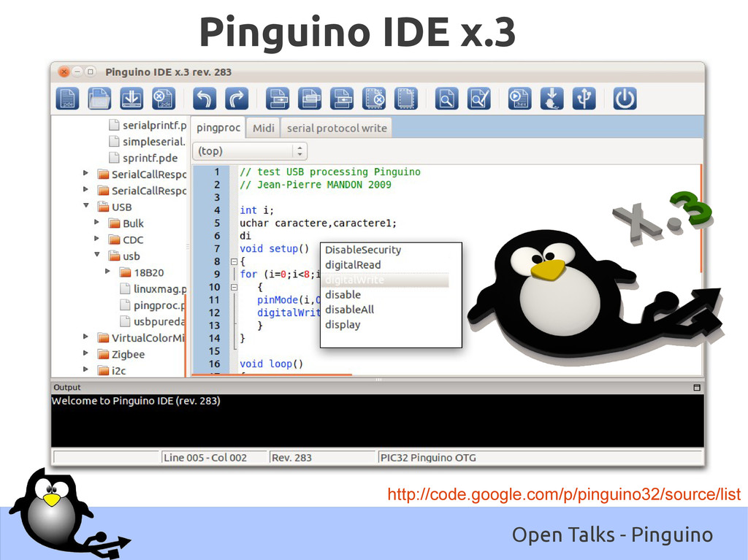Switch to the pingproc tab
Screen dimensions: 748x560
[x=218, y=128]
